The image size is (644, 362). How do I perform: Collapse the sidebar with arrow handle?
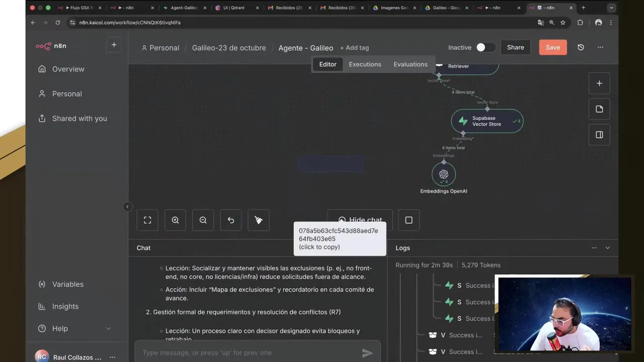coord(127,207)
